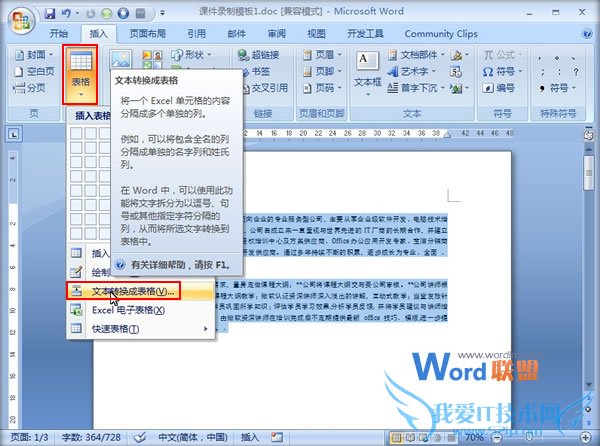Screen dimensions: 600x446
Task: Click the 70% zoom level
Action: (474, 437)
